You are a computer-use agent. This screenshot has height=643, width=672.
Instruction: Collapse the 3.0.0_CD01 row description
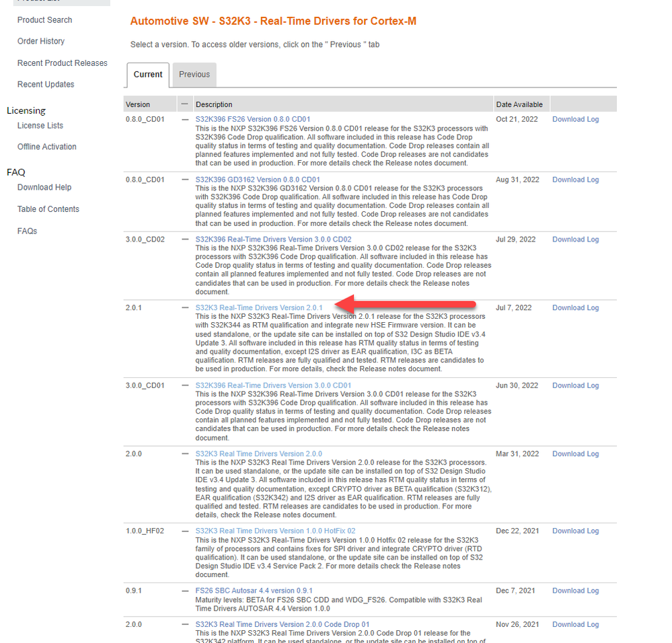pos(185,385)
